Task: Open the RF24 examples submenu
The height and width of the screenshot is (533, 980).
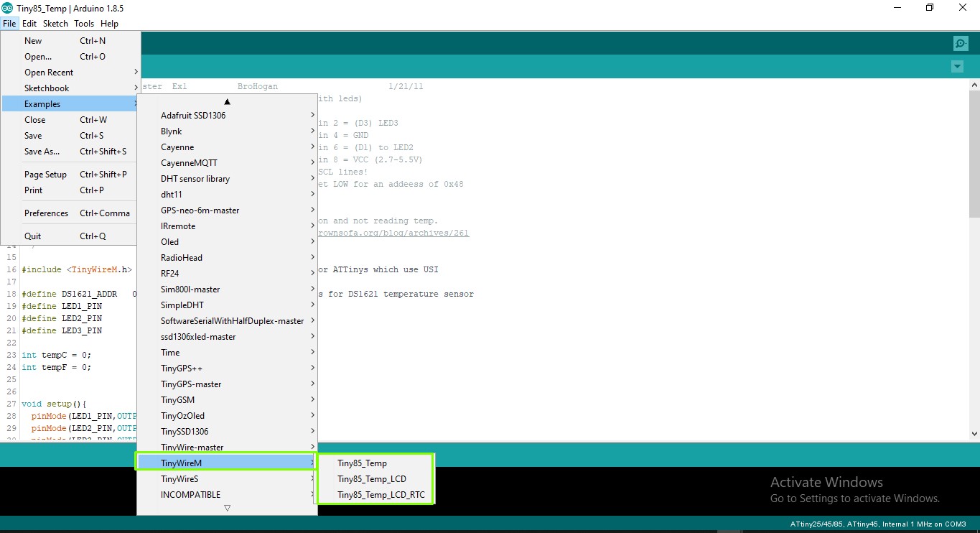Action: tap(227, 274)
